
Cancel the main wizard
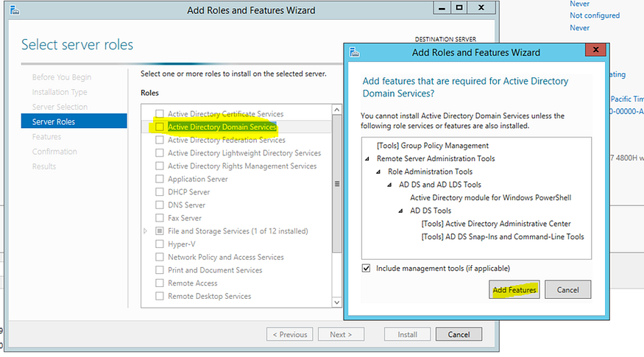click(459, 334)
